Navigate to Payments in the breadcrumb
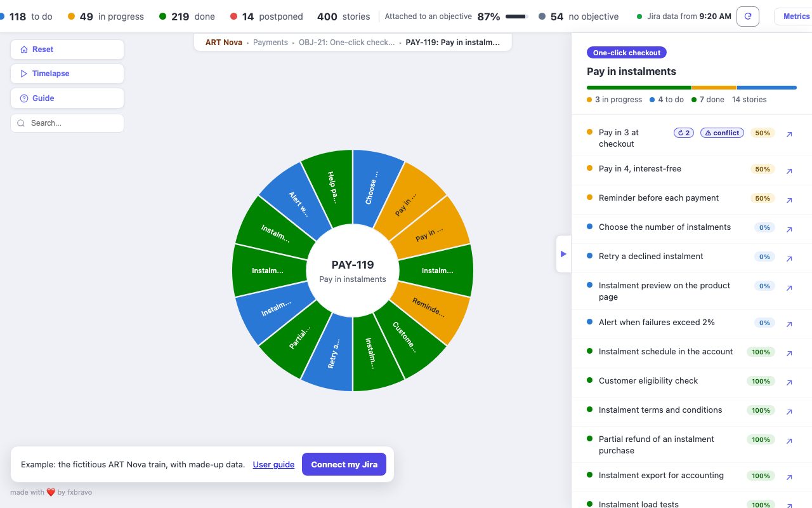Screen dimensions: 812x508 [x=270, y=43]
